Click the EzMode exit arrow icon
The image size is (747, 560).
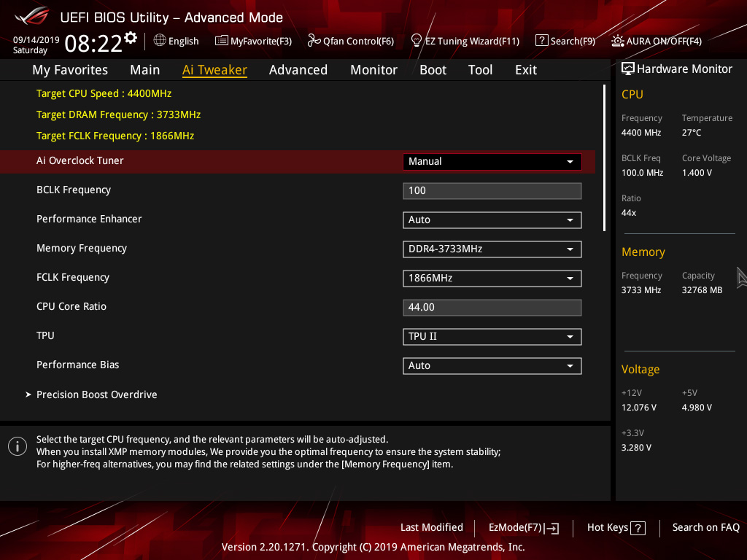(x=551, y=528)
